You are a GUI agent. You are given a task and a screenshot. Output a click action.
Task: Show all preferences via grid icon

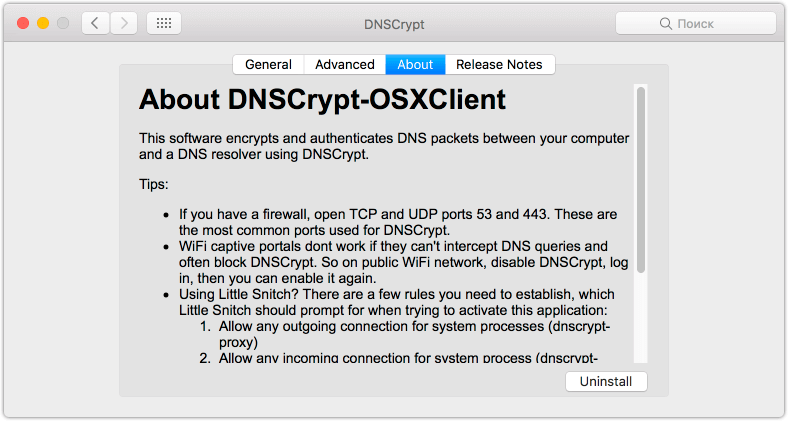(164, 23)
